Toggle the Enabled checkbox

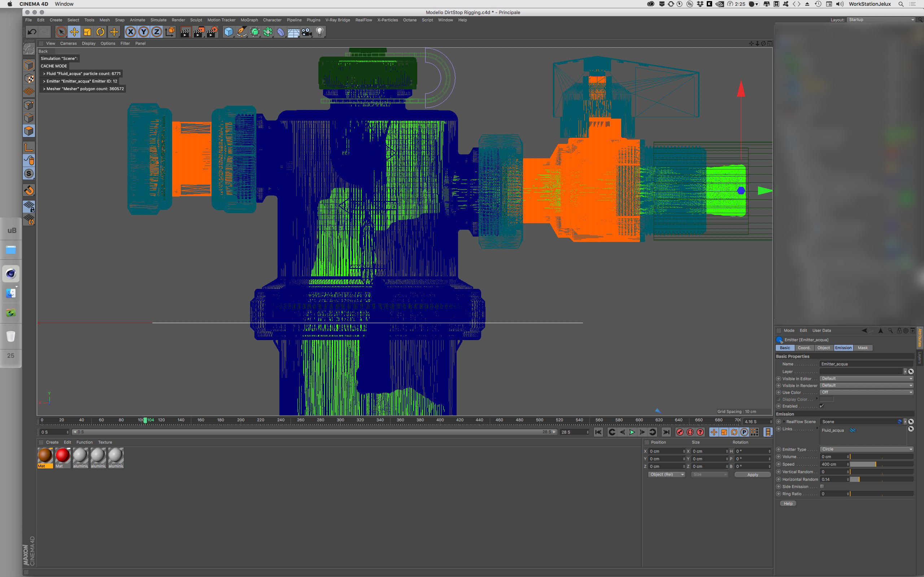(x=821, y=406)
